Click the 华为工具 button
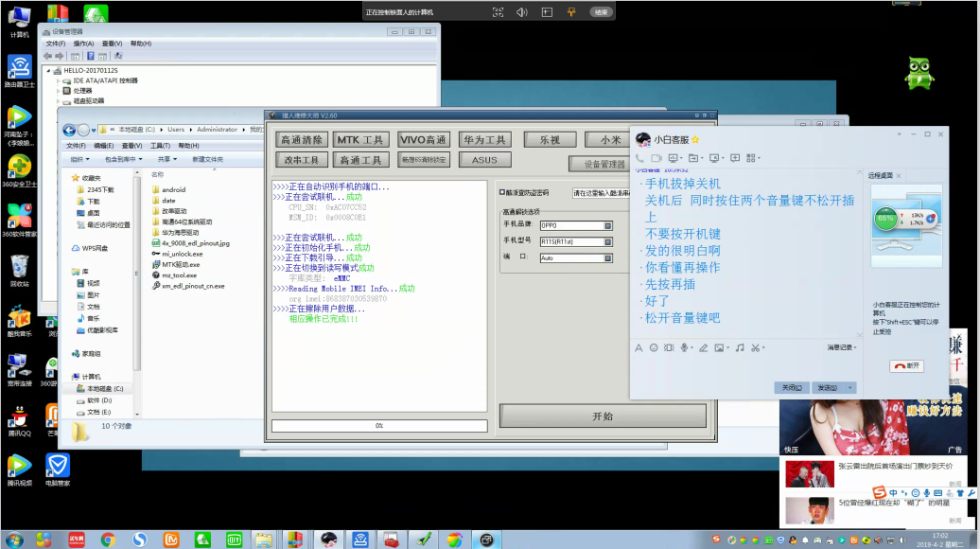The image size is (980, 549). click(484, 139)
